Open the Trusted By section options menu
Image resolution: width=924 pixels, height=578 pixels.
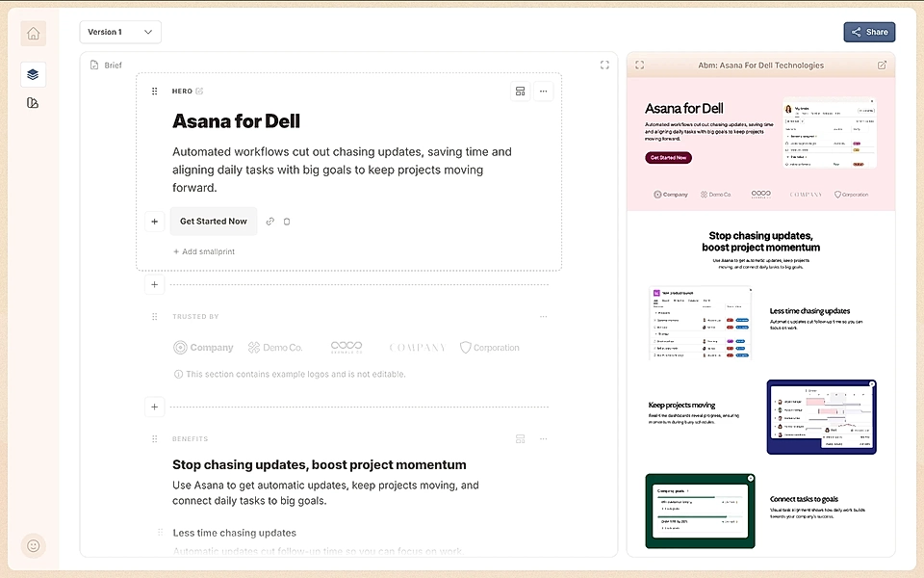[x=544, y=316]
